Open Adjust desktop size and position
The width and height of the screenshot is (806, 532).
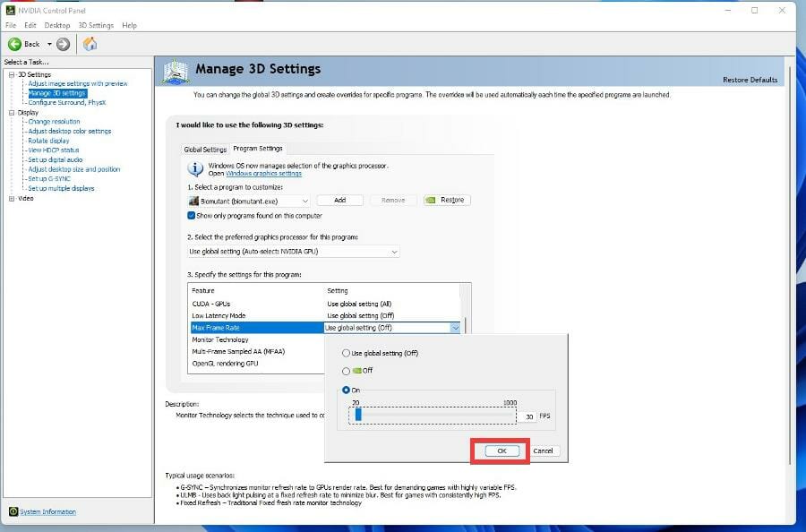74,169
